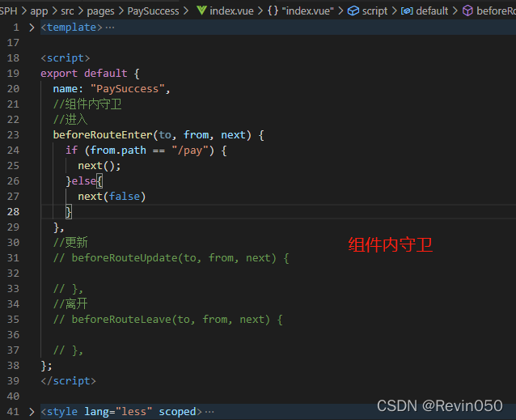Screen dimensions: 516x420
Task: Click the '};' closing on line 38
Action: coord(46,366)
